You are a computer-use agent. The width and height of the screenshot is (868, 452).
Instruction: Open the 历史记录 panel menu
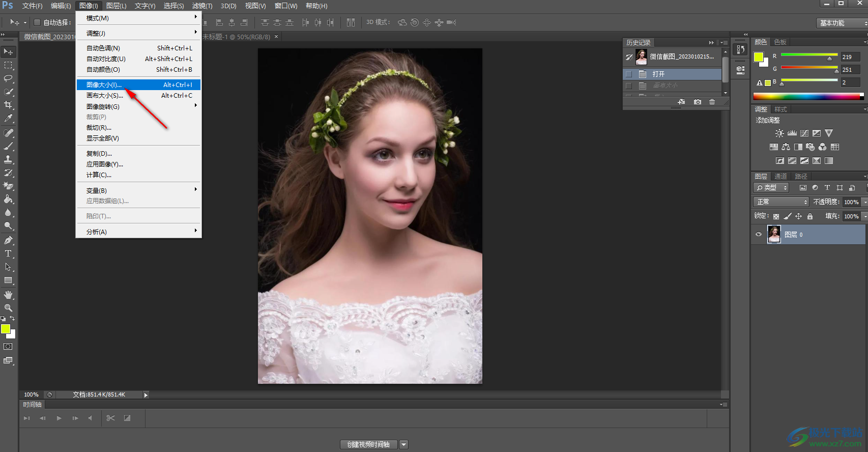pyautogui.click(x=724, y=43)
